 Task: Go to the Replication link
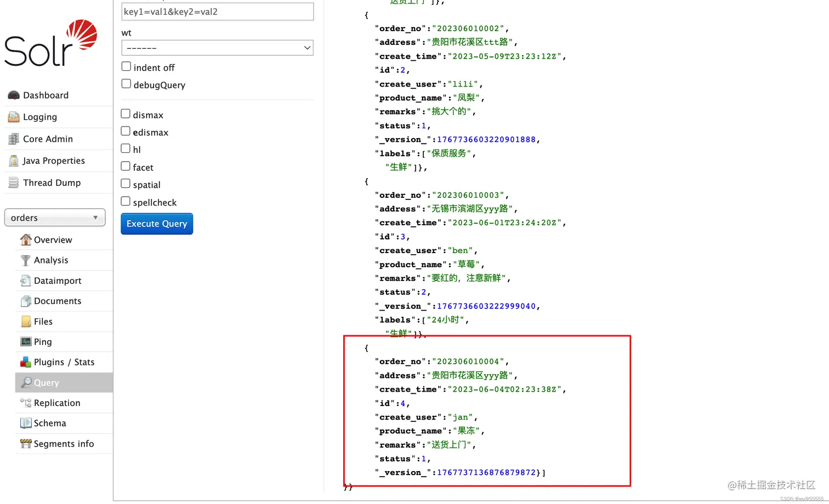click(57, 403)
